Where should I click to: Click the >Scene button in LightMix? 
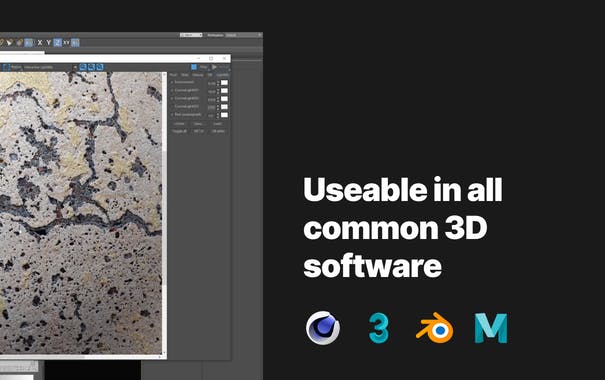pos(179,124)
